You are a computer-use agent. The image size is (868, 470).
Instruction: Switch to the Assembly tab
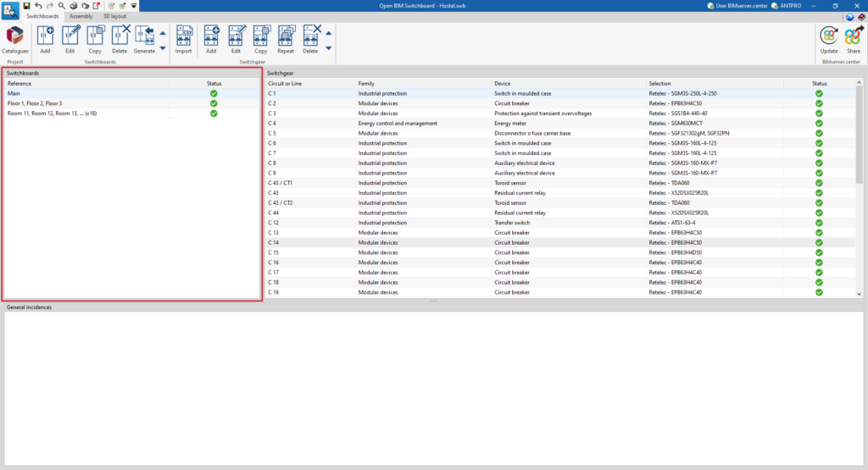[81, 16]
